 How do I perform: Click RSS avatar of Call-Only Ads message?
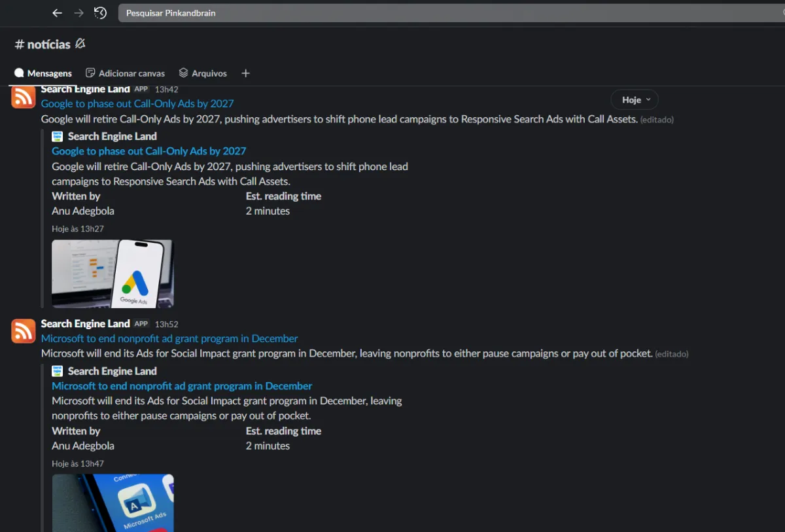[x=24, y=97]
